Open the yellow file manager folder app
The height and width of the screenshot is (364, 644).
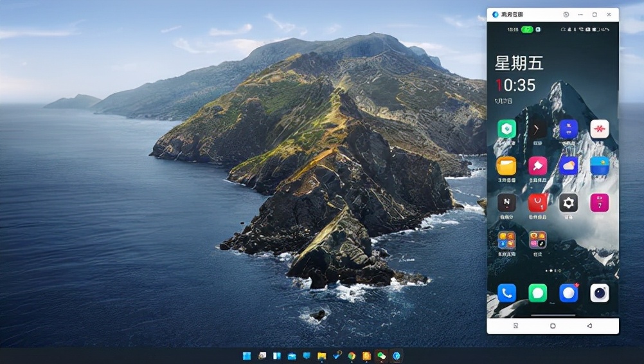coord(507,166)
